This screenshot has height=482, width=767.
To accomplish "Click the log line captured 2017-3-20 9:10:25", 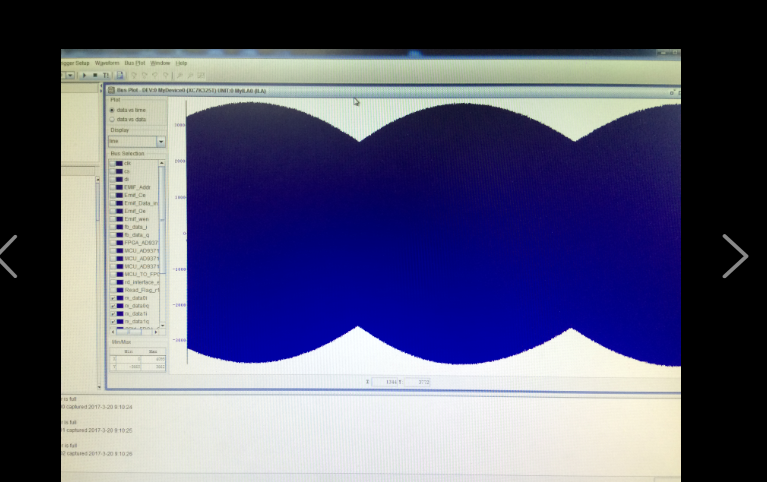I will [x=97, y=431].
